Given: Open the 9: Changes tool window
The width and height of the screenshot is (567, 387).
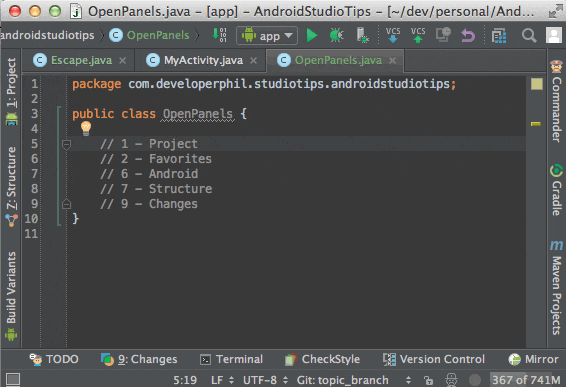Looking at the screenshot, I should tap(139, 359).
